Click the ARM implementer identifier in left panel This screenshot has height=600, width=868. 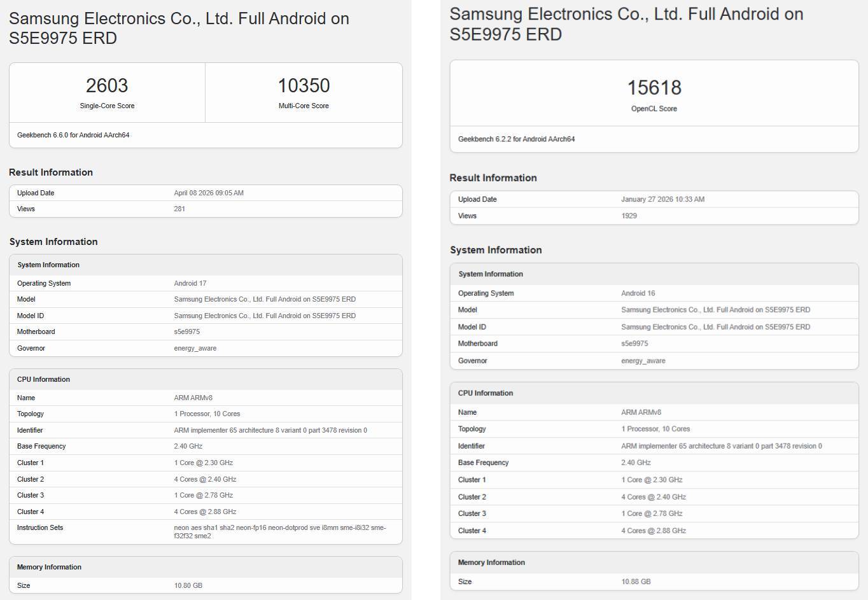coord(270,430)
